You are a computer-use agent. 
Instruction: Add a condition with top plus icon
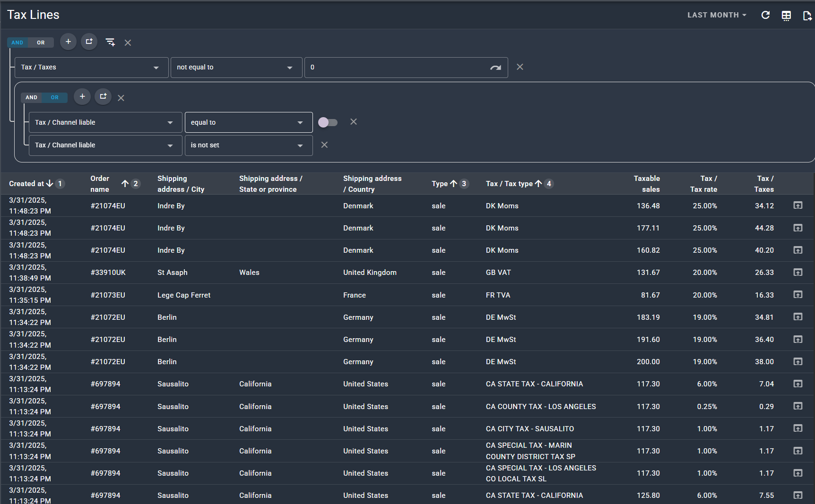[x=68, y=42]
